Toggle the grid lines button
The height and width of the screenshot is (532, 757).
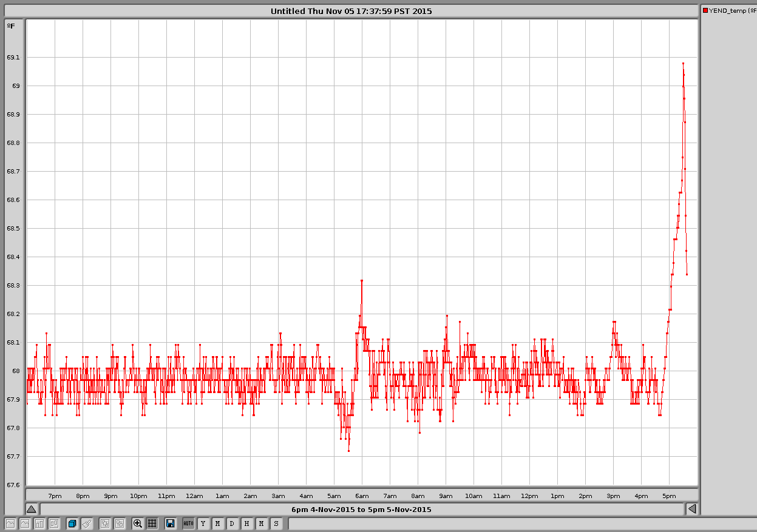[x=152, y=523]
